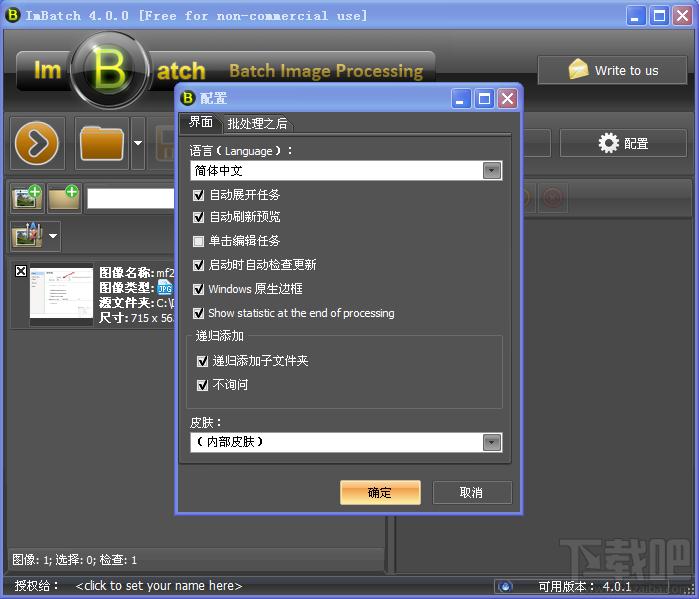Viewport: 699px width, 599px height.
Task: Toggle the 不询问 checkbox
Action: [x=202, y=385]
